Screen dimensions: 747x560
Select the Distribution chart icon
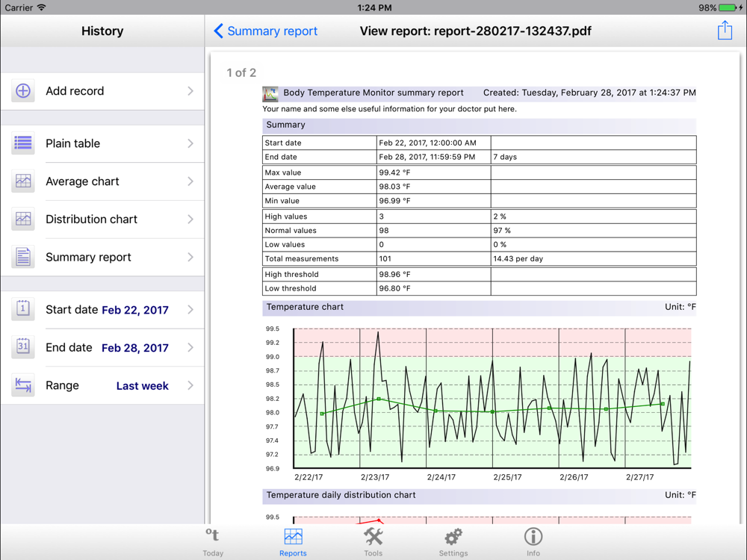tap(23, 220)
